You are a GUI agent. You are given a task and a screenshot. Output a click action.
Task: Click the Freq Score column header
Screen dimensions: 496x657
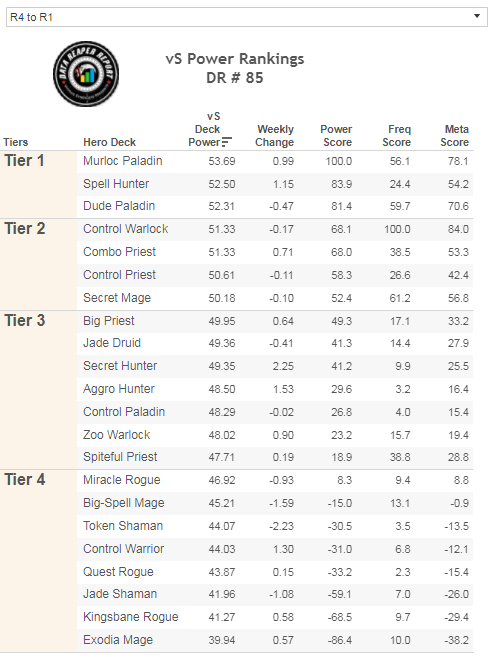(396, 136)
